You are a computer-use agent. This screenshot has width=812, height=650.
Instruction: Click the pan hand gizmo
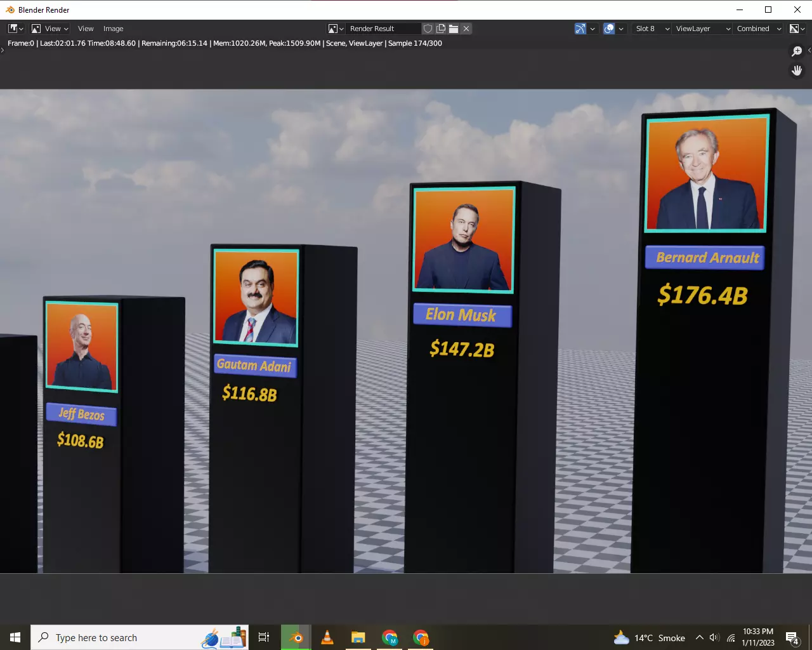tap(797, 70)
